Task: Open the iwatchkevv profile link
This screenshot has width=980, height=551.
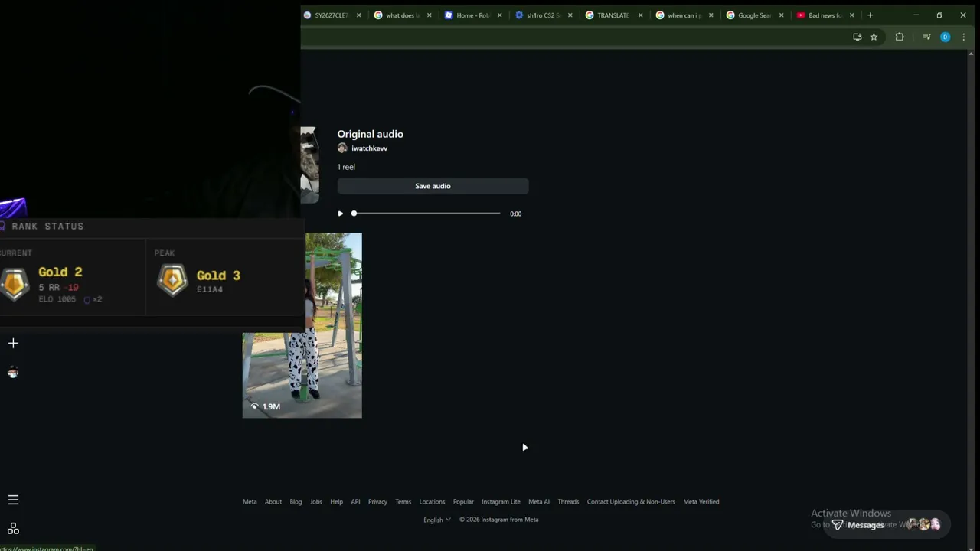Action: [x=369, y=148]
